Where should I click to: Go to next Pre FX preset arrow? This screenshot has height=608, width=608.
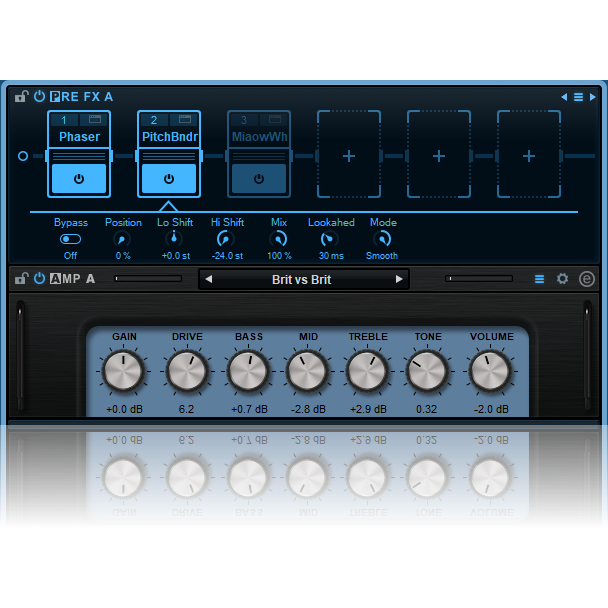[x=592, y=97]
